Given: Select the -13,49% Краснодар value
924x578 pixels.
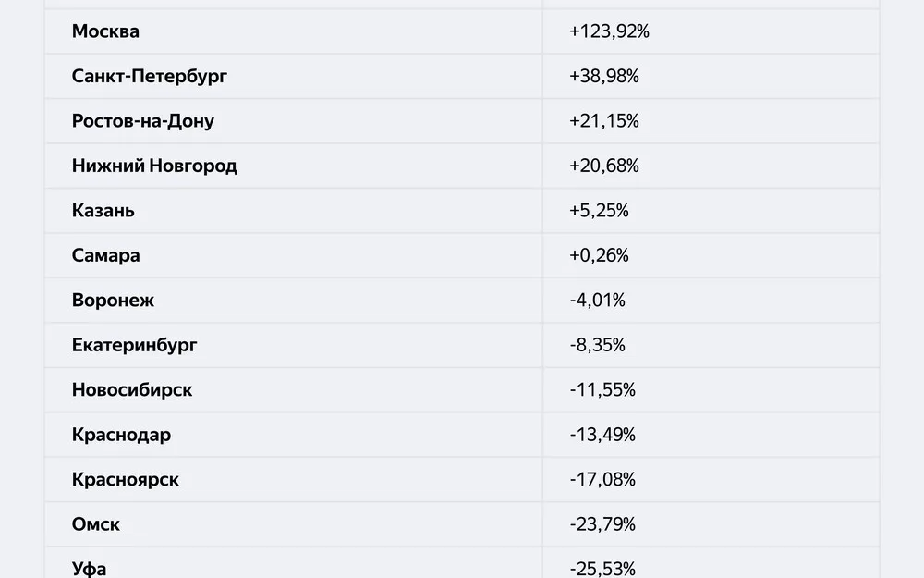Looking at the screenshot, I should 602,435.
